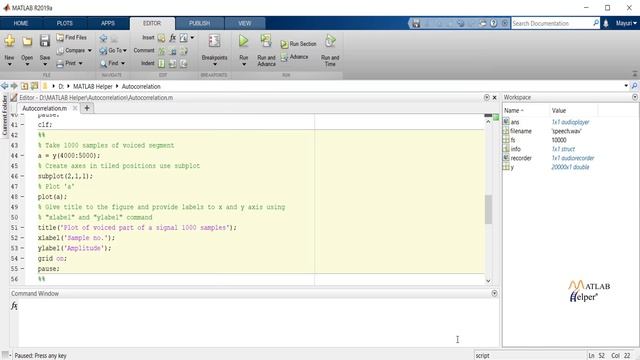This screenshot has width=640, height=360.
Task: Click Autocorrelation in the folder path
Action: (141, 87)
